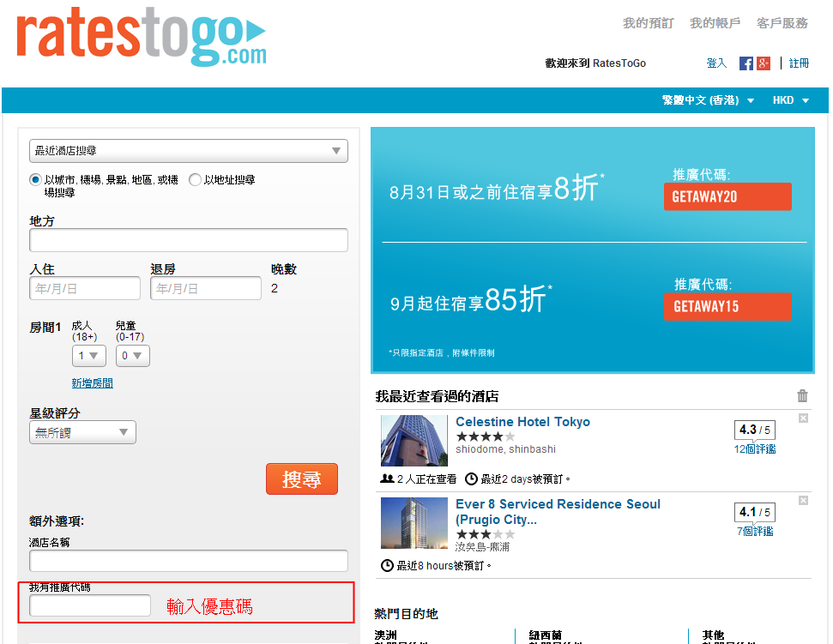Open Ever 8 Serviced Residence thumbnail image

pos(413,523)
